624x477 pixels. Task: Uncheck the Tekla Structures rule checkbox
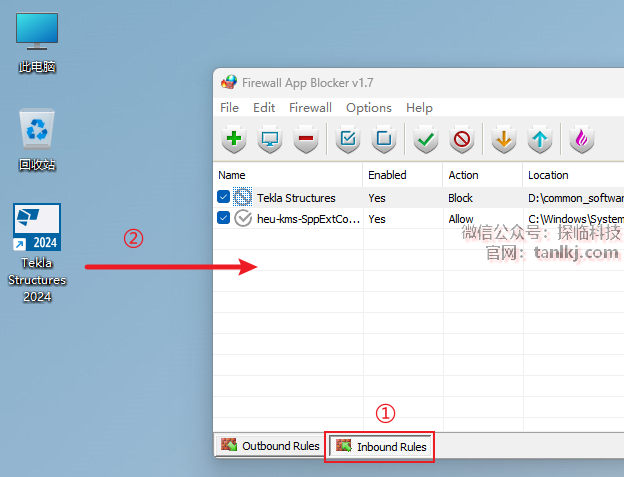(x=223, y=197)
